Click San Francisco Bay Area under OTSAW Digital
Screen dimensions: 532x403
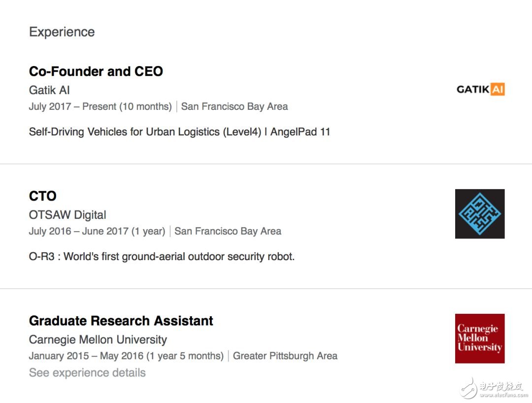(x=228, y=231)
